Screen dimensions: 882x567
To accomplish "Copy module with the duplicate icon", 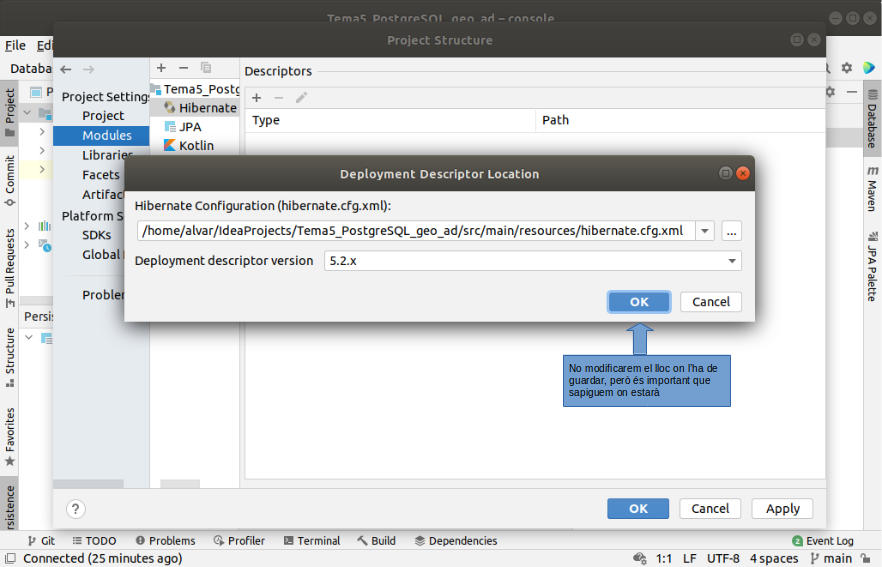I will tap(206, 68).
